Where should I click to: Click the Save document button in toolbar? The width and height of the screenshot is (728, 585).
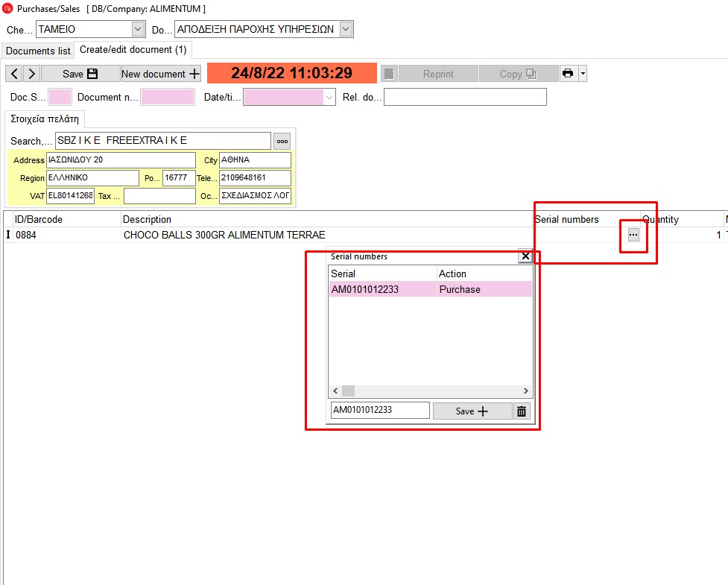point(80,74)
